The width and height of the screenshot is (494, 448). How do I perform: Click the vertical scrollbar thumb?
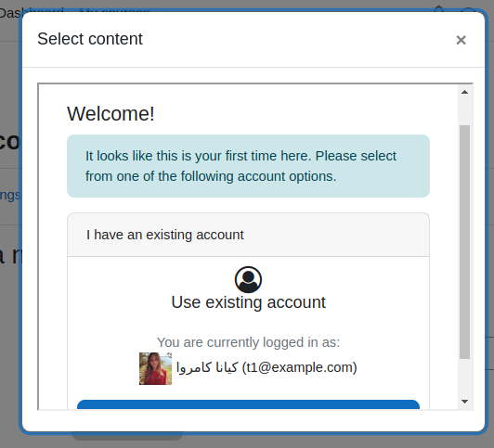[464, 242]
